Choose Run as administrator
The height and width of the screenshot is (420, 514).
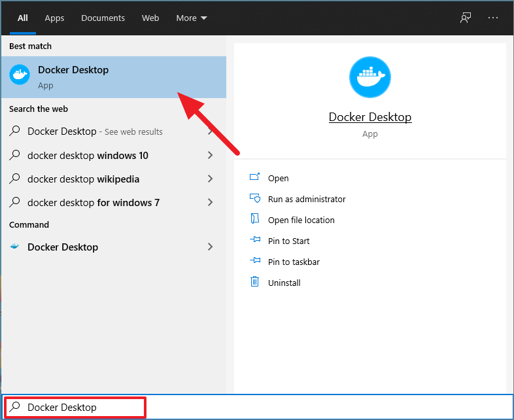point(307,200)
